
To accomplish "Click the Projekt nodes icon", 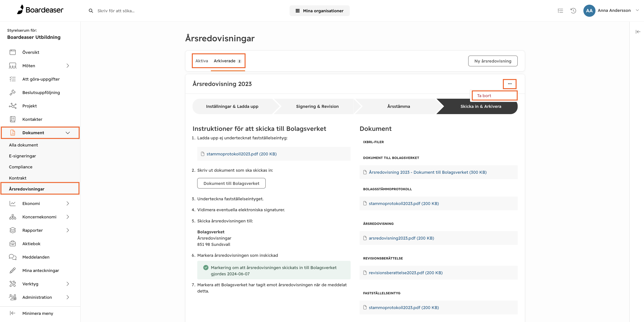I will tap(13, 106).
